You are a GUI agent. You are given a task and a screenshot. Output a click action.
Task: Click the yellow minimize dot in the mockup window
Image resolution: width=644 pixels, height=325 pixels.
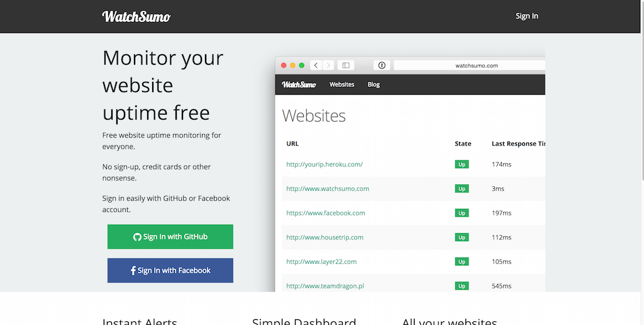point(292,66)
